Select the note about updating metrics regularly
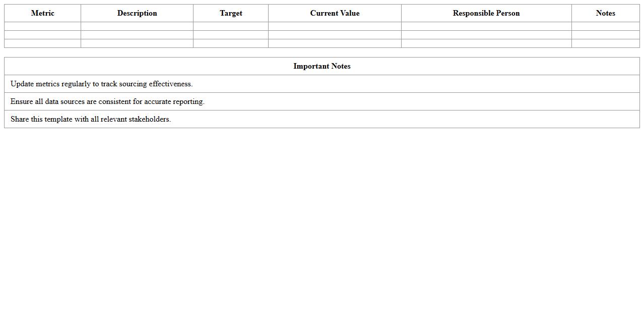The width and height of the screenshot is (644, 328). [x=101, y=84]
